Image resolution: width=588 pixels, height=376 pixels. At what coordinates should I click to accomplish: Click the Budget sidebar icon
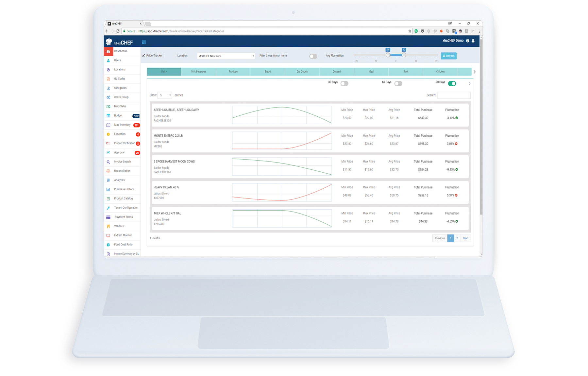click(x=109, y=116)
